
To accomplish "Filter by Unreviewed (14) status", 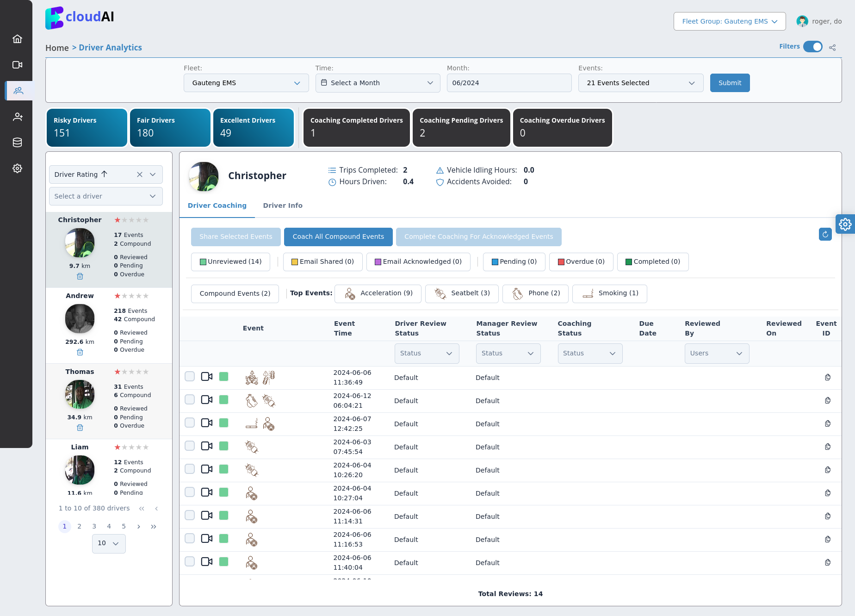I will tap(230, 261).
